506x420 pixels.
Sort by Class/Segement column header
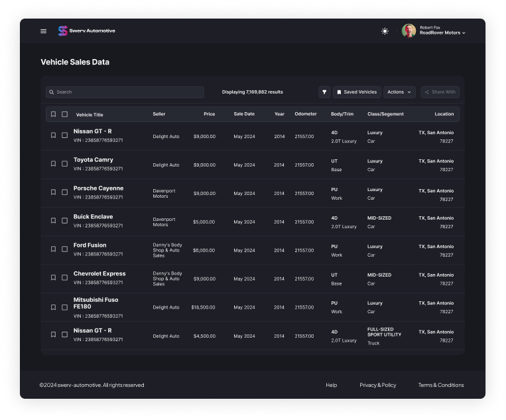[x=385, y=114]
